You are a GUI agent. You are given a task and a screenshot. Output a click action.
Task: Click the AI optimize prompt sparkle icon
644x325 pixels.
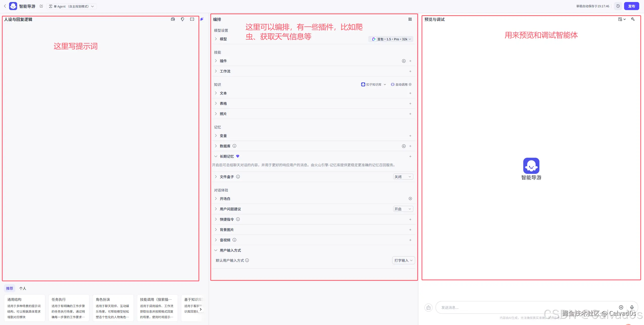pos(202,19)
